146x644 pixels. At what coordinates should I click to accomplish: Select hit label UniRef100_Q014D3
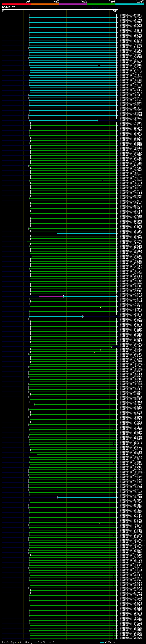coord(131,347)
